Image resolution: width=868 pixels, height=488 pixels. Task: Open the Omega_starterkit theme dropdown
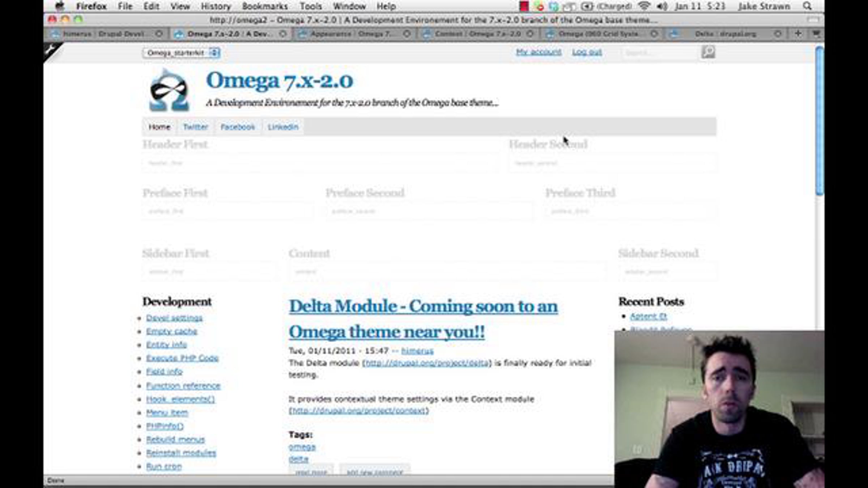pos(181,53)
